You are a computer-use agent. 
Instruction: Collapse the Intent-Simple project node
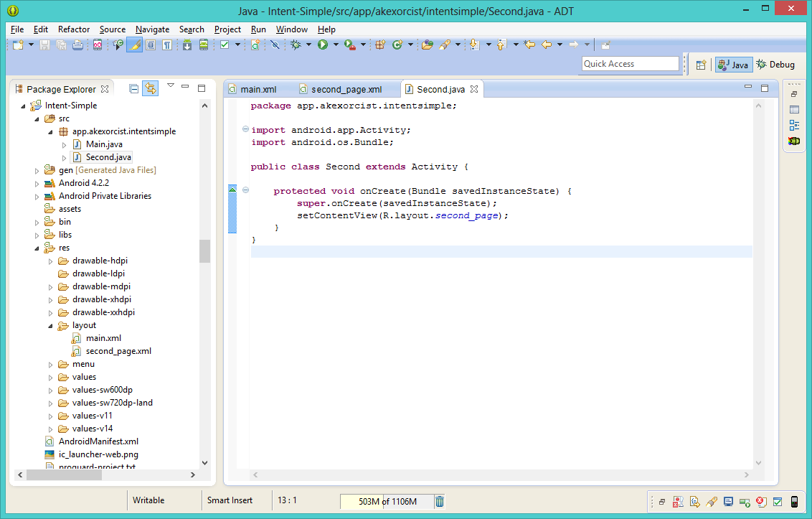(x=23, y=106)
